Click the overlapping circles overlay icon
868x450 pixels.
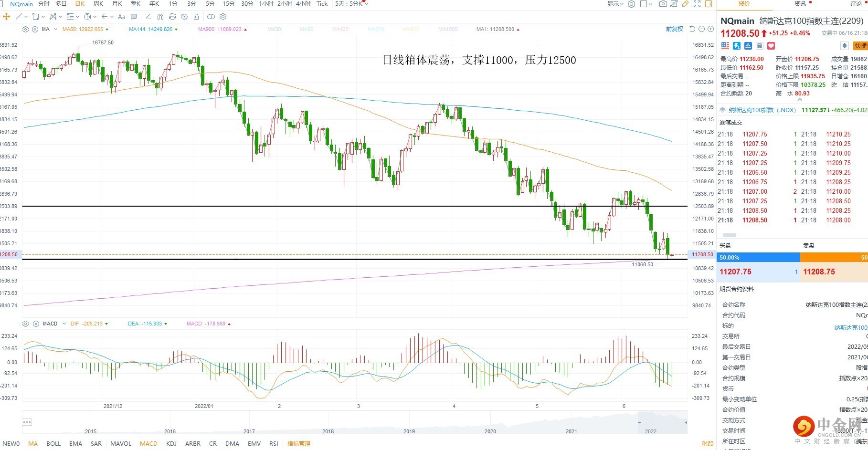pyautogui.click(x=211, y=17)
